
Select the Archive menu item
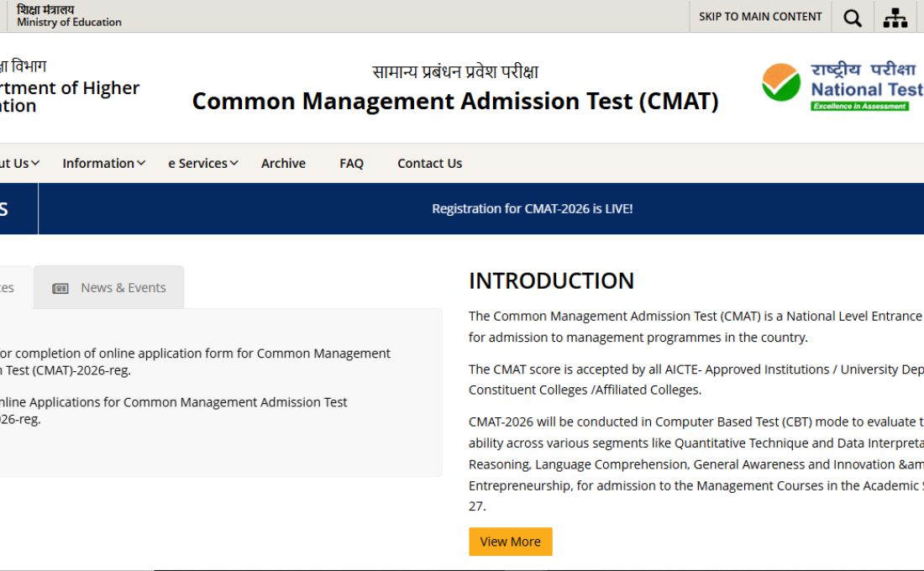[x=283, y=163]
